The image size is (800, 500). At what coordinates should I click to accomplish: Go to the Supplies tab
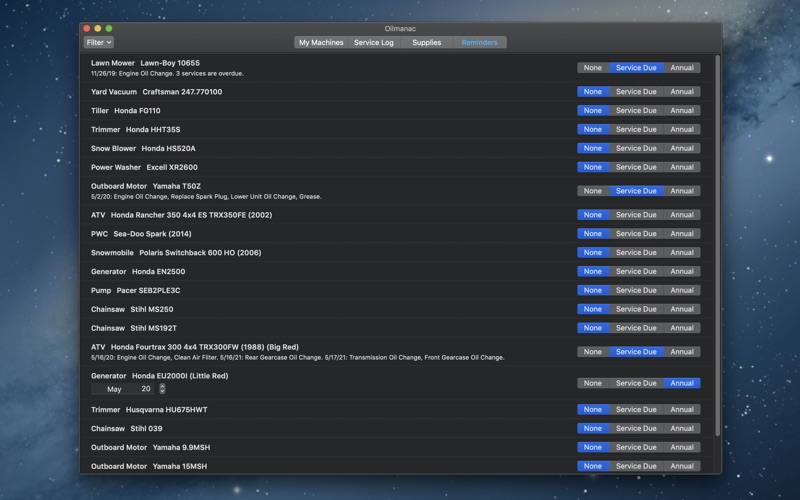pyautogui.click(x=427, y=42)
